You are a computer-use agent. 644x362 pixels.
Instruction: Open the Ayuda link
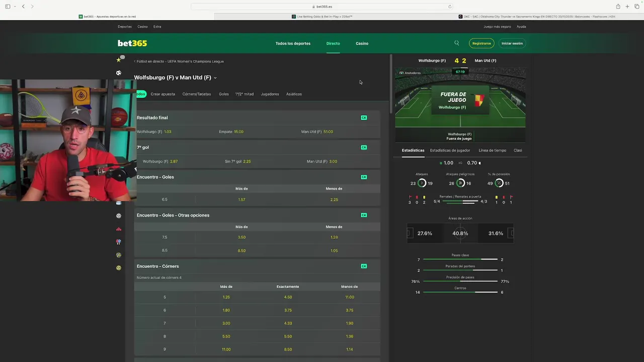pyautogui.click(x=521, y=27)
